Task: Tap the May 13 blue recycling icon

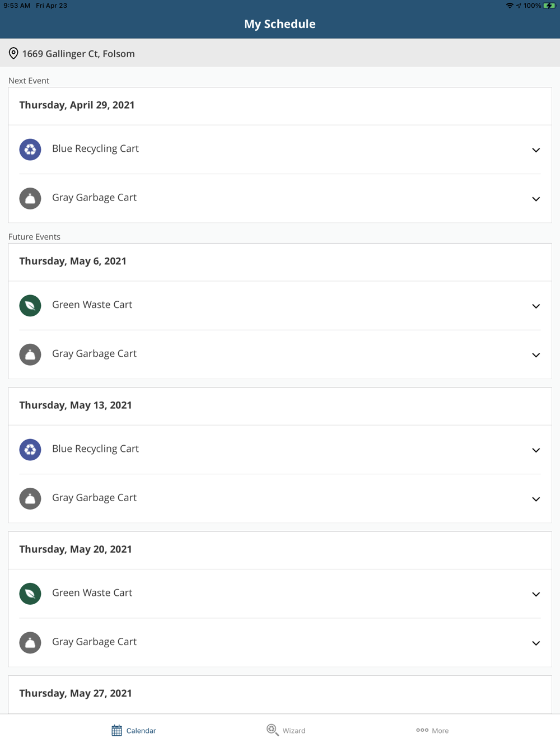Action: pos(30,450)
